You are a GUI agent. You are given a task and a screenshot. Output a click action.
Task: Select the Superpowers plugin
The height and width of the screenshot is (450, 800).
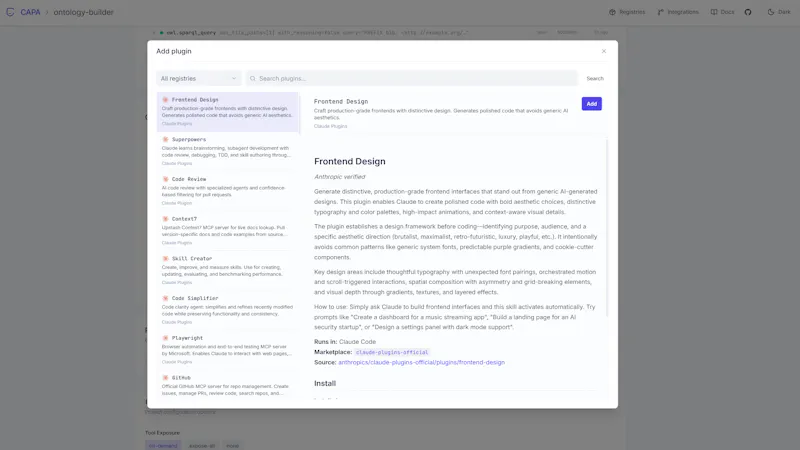[228, 151]
